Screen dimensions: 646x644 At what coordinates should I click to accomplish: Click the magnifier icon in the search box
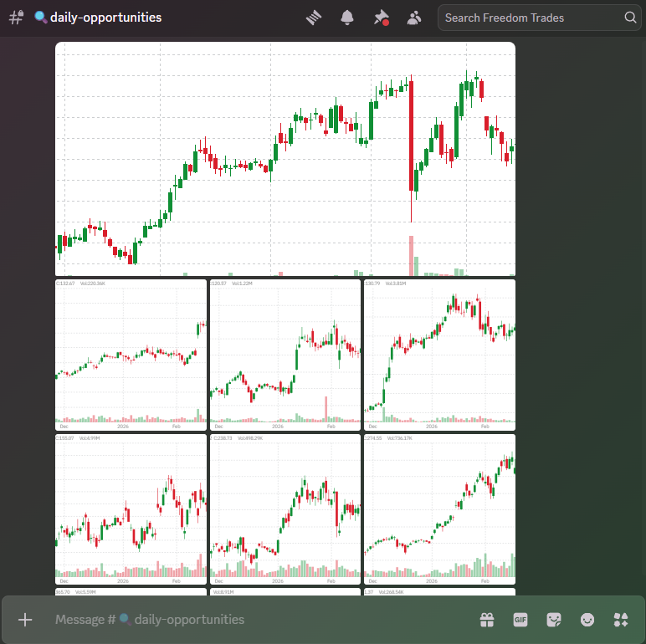pos(630,18)
